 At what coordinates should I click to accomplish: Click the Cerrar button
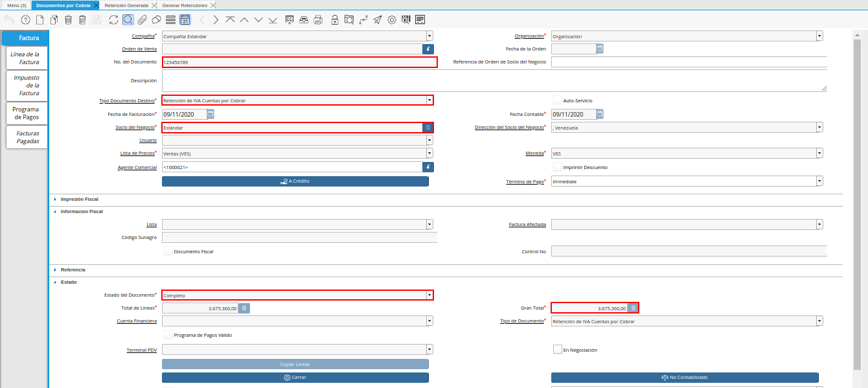[295, 377]
